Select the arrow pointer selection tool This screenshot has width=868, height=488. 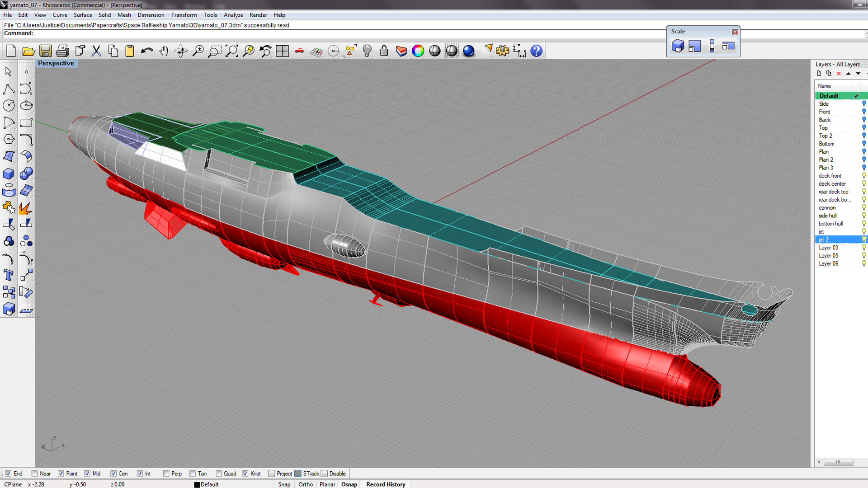pos(9,71)
